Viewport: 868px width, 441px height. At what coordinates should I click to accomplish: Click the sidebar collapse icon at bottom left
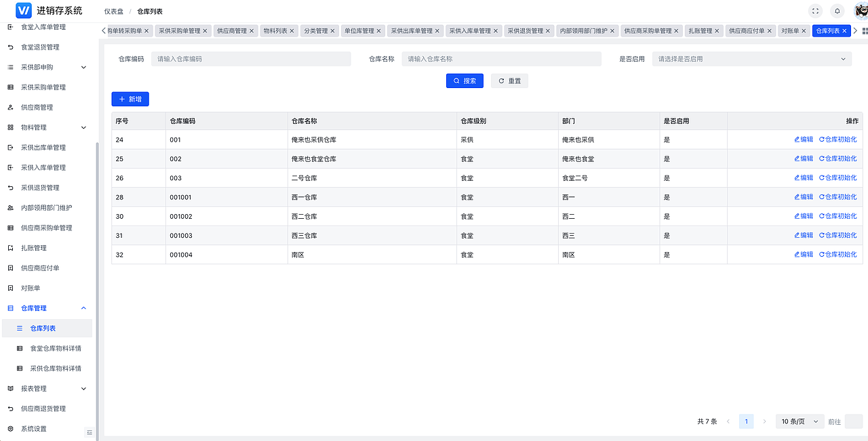tap(89, 432)
